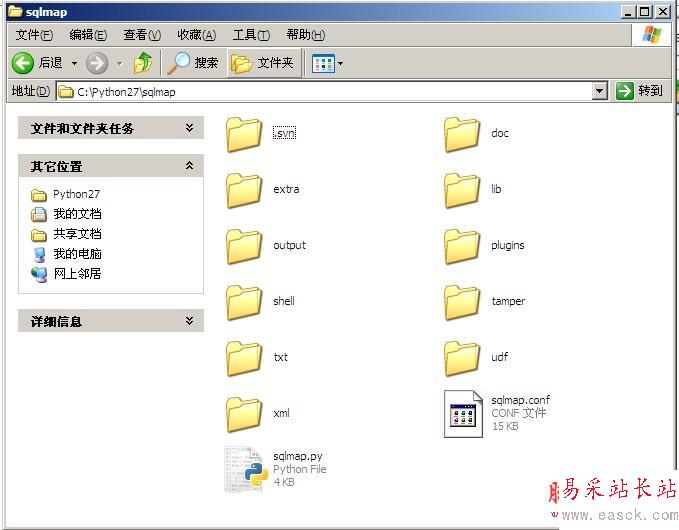Open My Network Places link (网上邻居)
The width and height of the screenshot is (679, 530).
66,274
